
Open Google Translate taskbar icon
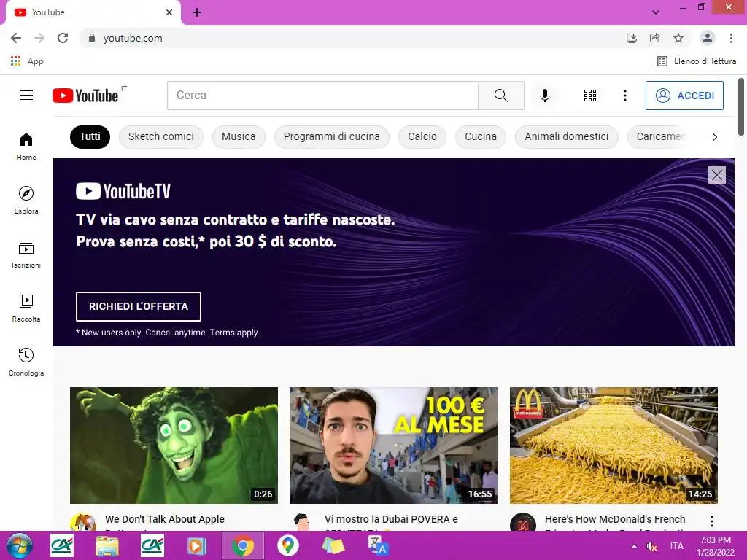(x=379, y=545)
